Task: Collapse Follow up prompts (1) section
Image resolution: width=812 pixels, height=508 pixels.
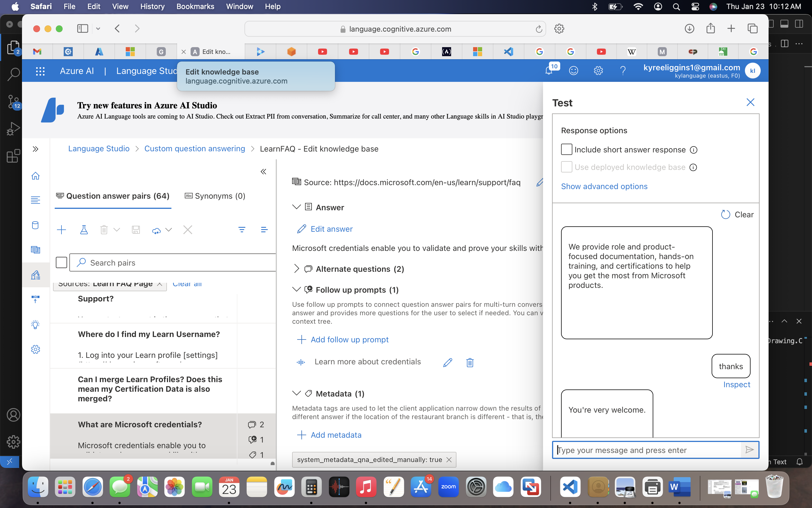Action: (x=296, y=289)
